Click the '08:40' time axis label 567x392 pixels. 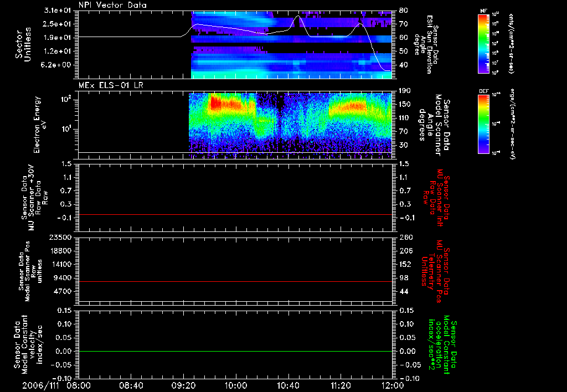(131, 385)
